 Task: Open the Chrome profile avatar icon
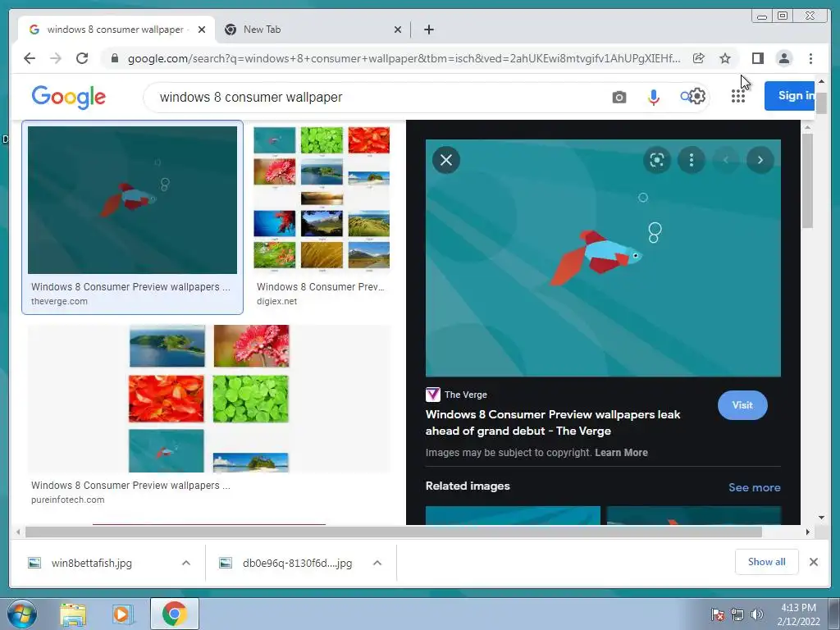tap(783, 58)
